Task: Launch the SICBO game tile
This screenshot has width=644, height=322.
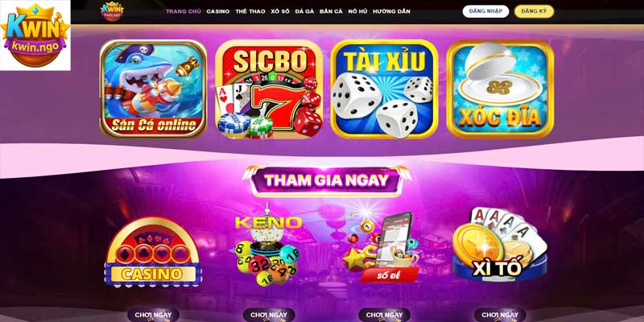Action: pos(269,89)
